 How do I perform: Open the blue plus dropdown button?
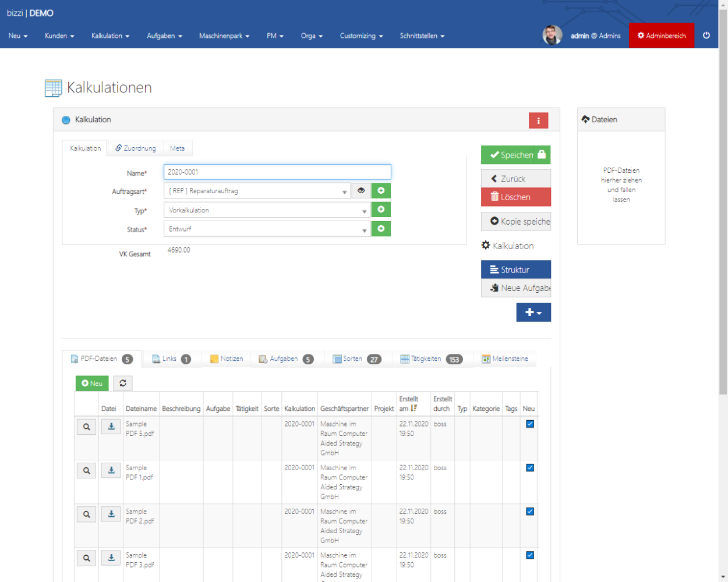point(533,313)
